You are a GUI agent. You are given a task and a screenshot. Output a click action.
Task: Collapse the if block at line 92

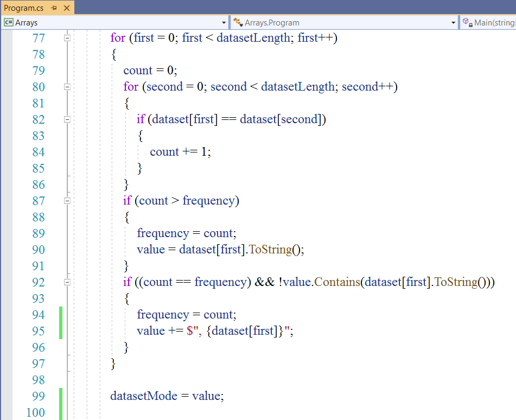[x=67, y=282]
